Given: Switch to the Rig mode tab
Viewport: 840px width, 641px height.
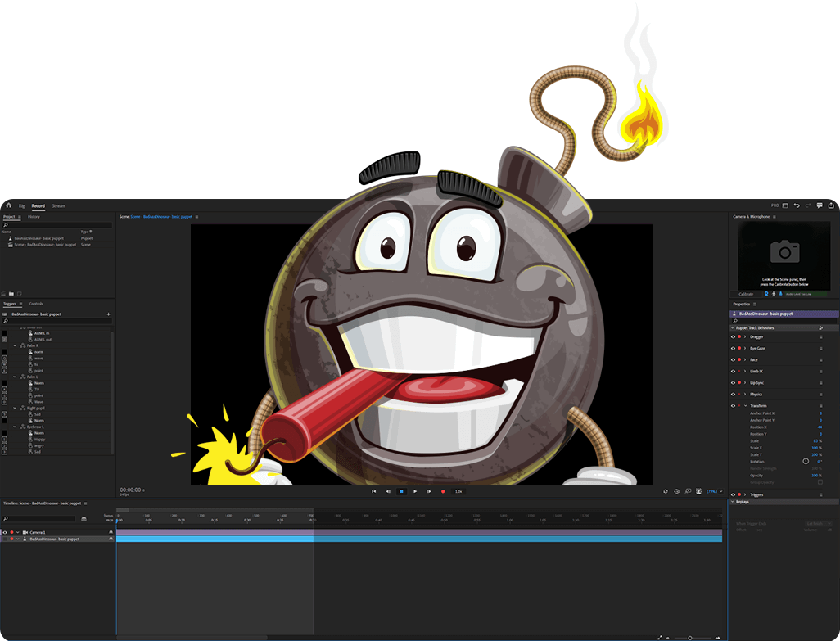Looking at the screenshot, I should [x=22, y=205].
